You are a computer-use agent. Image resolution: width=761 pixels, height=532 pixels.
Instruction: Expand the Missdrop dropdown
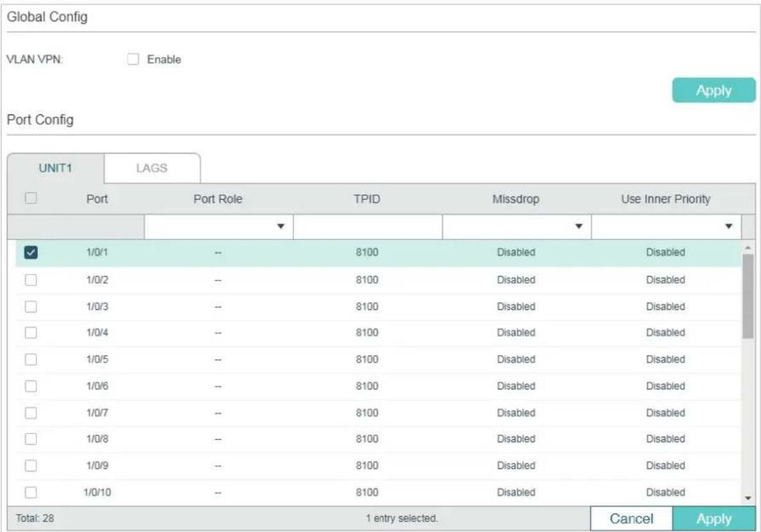click(517, 226)
